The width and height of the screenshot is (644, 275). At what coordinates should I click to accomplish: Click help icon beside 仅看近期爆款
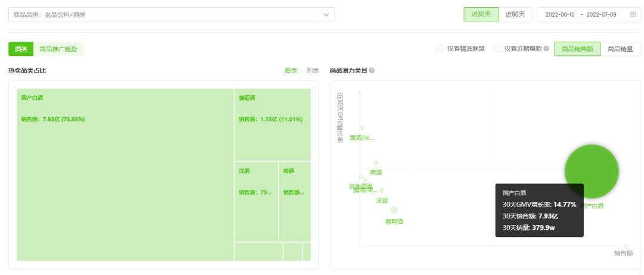pyautogui.click(x=546, y=49)
